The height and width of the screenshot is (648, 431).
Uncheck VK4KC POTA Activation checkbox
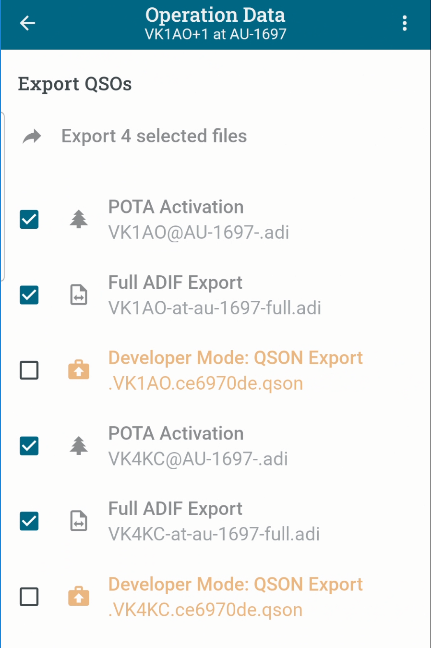(x=29, y=446)
